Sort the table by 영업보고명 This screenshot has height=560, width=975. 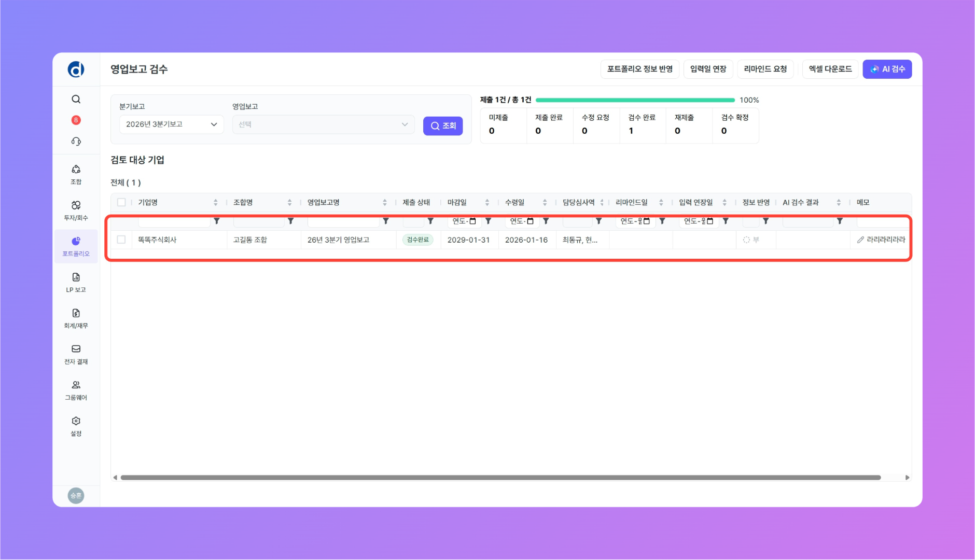coord(385,203)
